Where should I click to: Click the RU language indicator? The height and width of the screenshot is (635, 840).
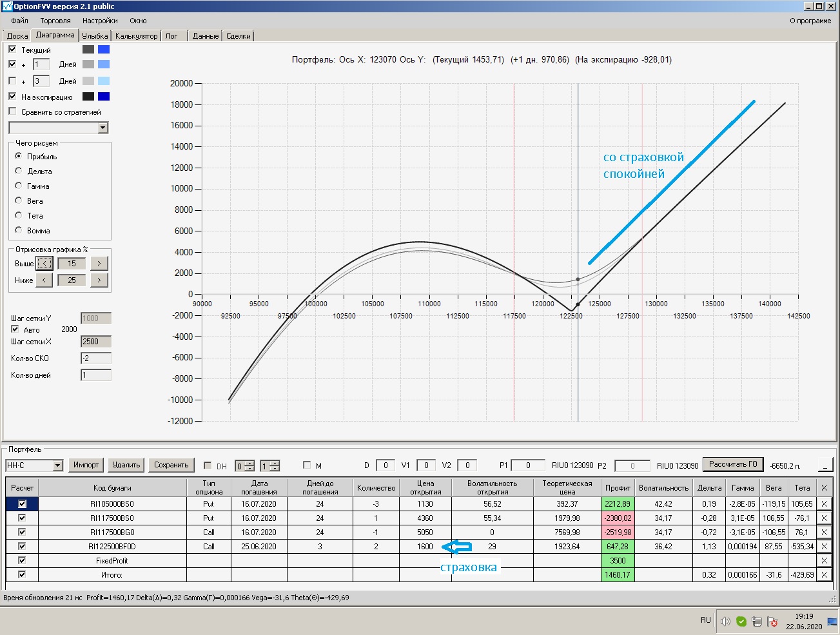coord(705,620)
